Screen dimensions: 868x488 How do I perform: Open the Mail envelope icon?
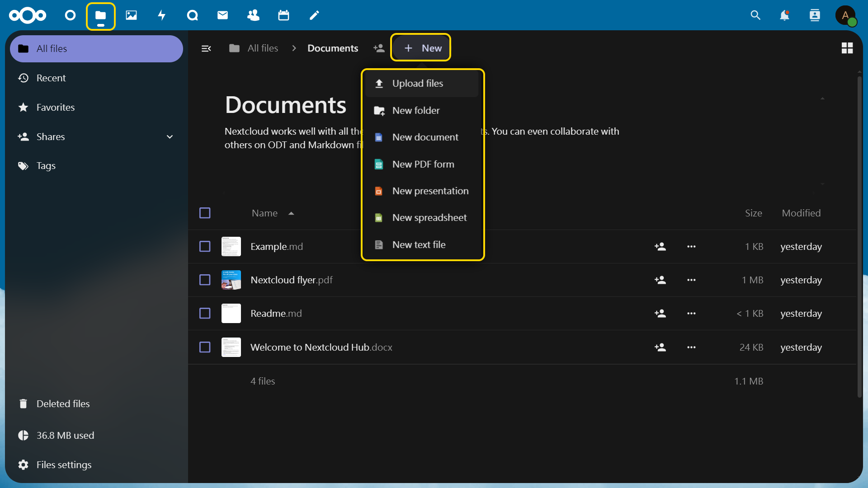(x=223, y=15)
